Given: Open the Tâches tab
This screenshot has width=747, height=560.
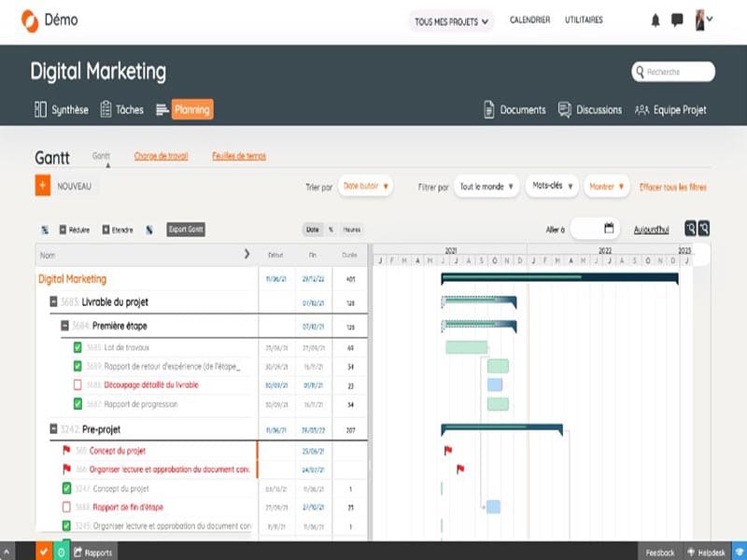Looking at the screenshot, I should 121,109.
